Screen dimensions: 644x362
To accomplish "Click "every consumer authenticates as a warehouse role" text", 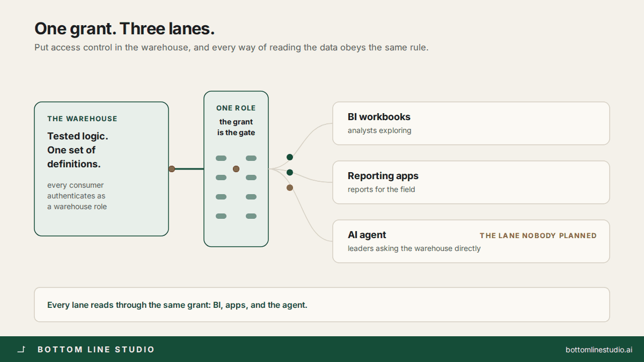I will 77,196.
